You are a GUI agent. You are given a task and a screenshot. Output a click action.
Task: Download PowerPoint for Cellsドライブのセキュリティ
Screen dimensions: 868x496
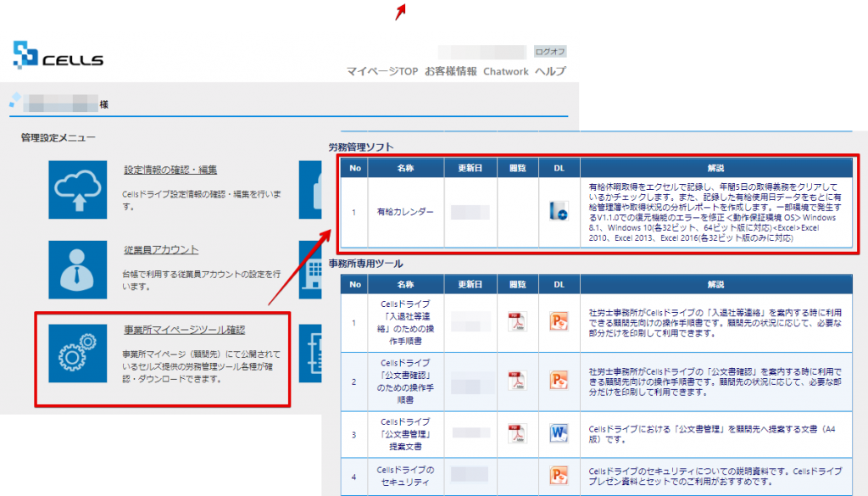click(x=559, y=476)
